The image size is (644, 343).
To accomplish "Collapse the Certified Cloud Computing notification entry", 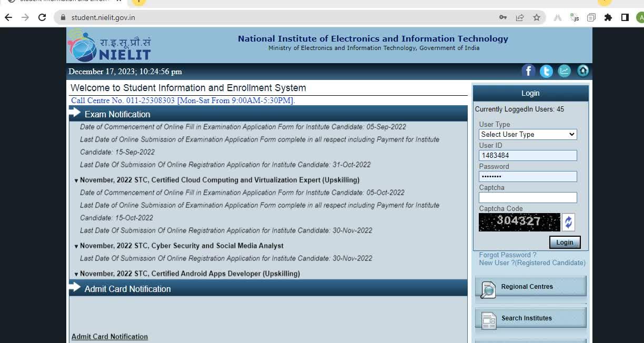I will tap(76, 180).
